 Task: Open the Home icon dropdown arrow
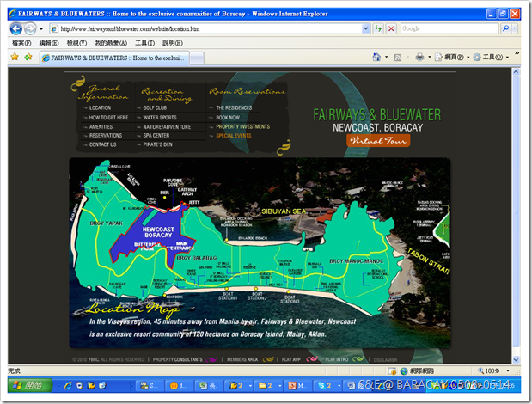click(387, 57)
